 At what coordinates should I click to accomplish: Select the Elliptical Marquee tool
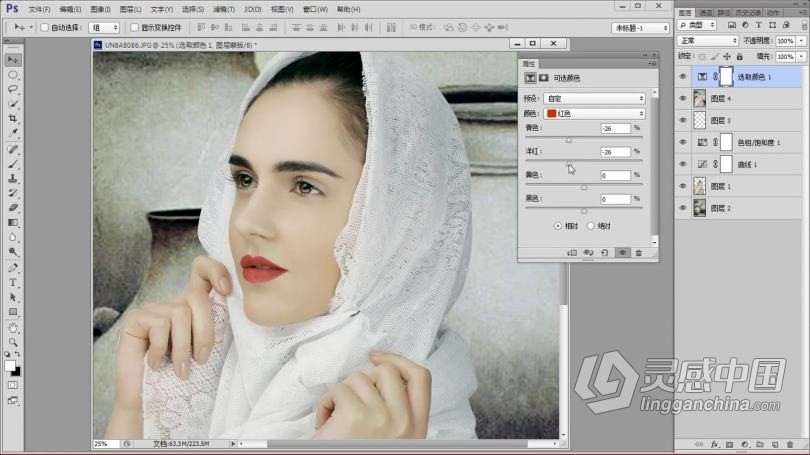tap(13, 75)
